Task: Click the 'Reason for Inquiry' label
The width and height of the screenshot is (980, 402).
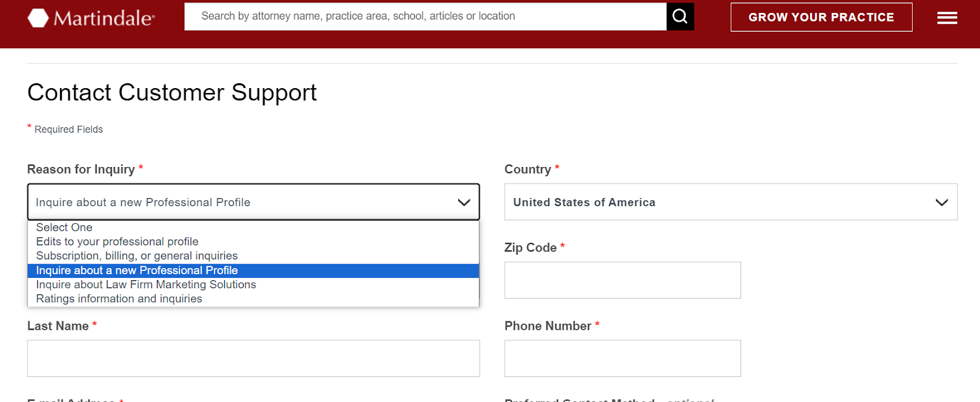Action: click(x=81, y=169)
